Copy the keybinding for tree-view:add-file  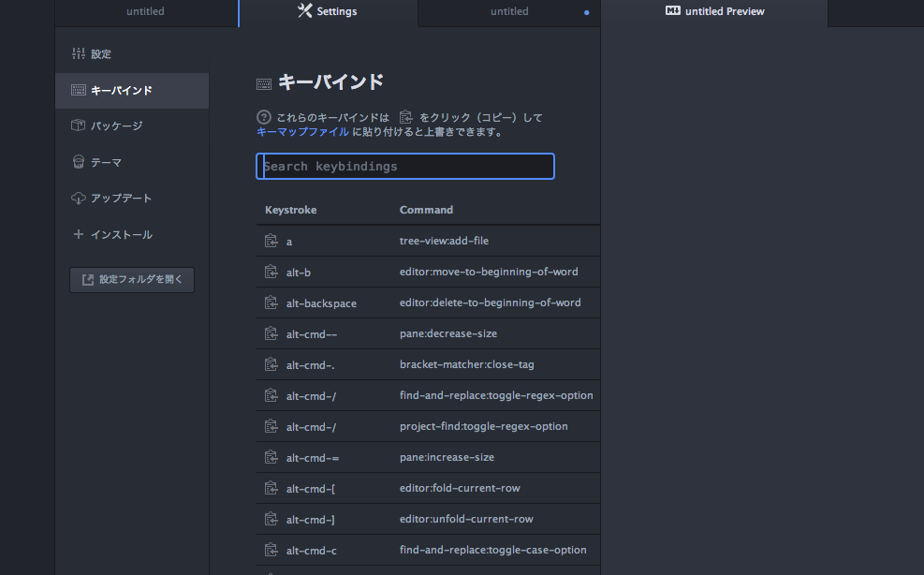[x=270, y=241]
